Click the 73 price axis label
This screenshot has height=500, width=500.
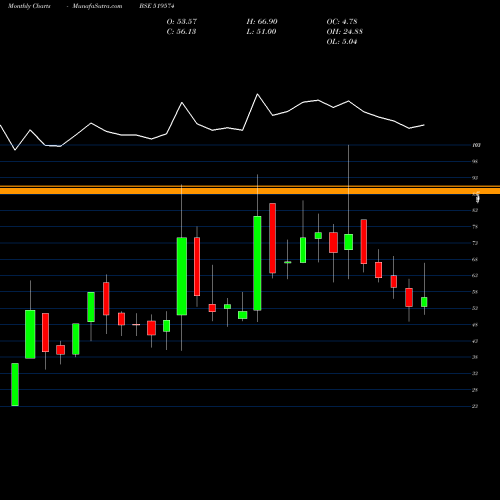[x=475, y=243]
